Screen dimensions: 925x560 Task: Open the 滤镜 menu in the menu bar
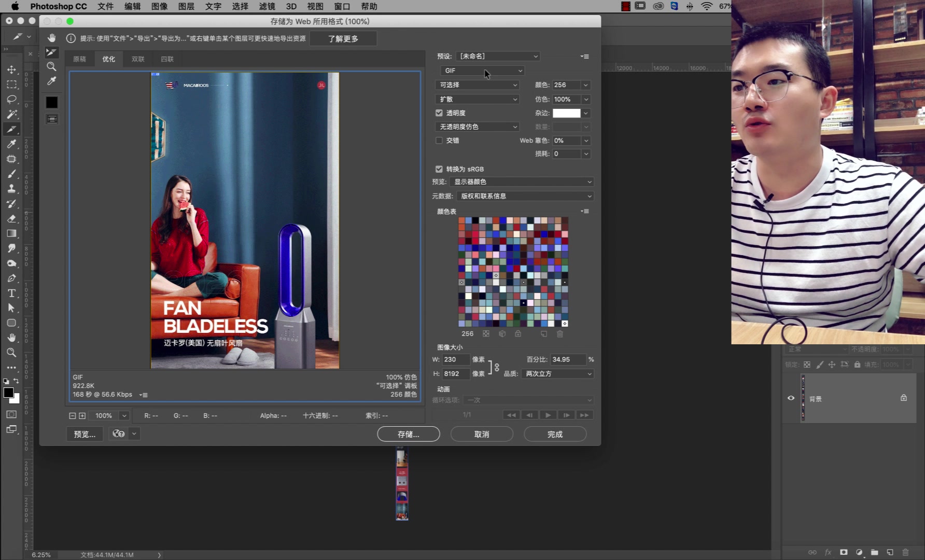click(x=267, y=6)
